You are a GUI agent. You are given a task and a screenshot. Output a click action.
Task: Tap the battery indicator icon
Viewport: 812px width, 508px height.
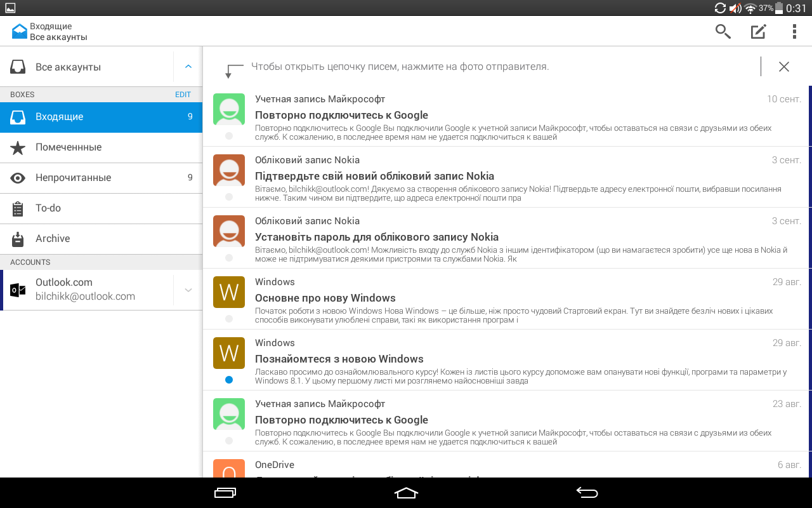780,8
